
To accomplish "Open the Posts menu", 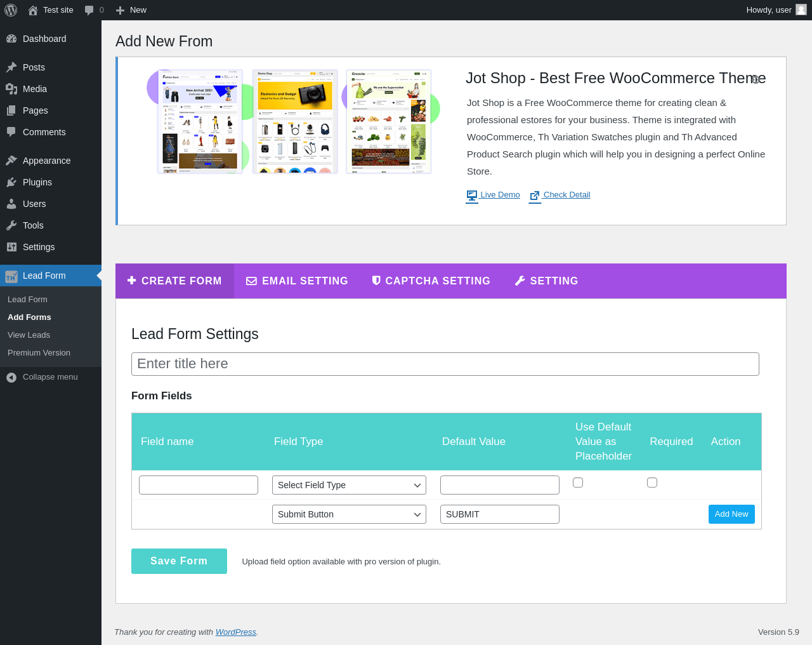I will (x=51, y=67).
